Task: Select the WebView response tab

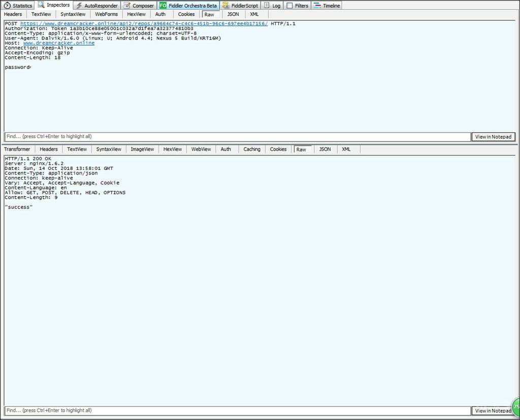Action: [x=201, y=149]
